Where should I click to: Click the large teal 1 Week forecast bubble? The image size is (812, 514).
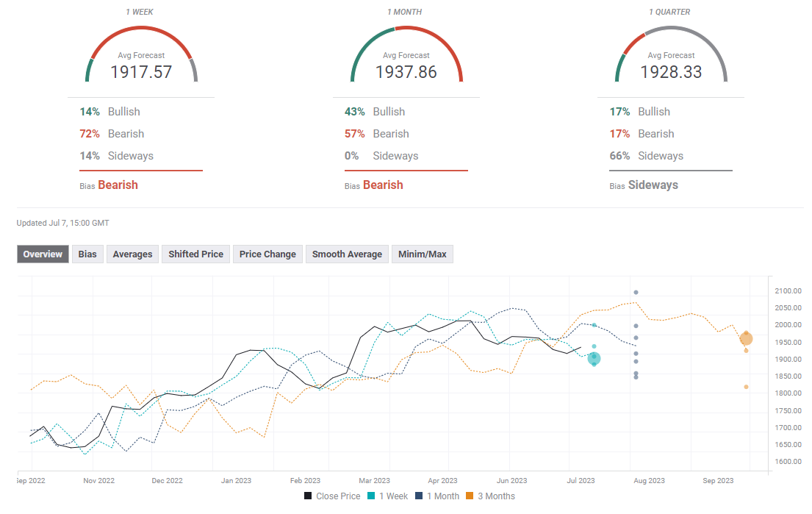point(594,359)
